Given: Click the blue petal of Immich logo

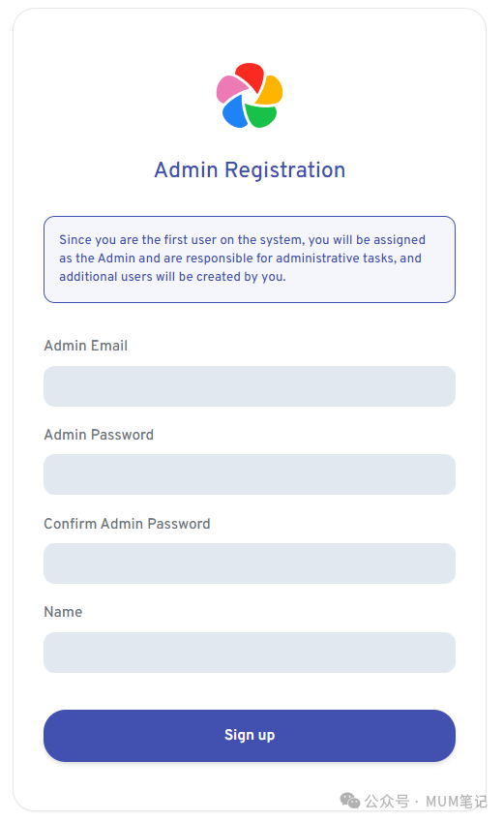Looking at the screenshot, I should pos(235,111).
